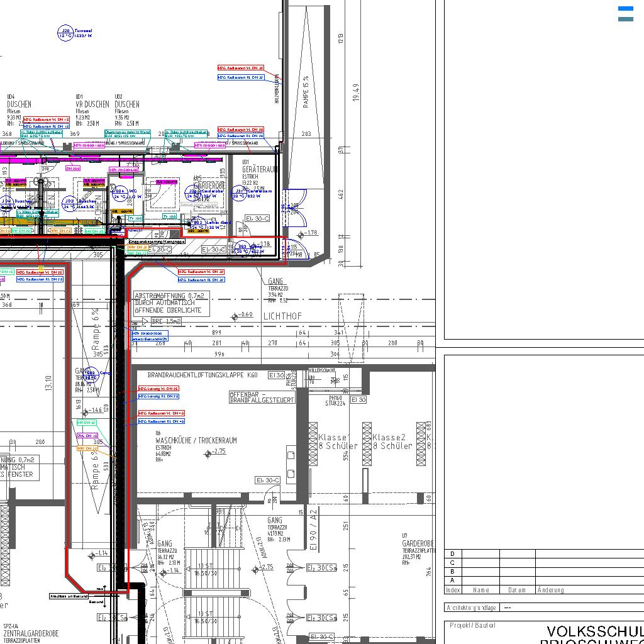The height and width of the screenshot is (644, 644).
Task: Select the BRANDRAUCHENTLÜFTUNGSKLAPPE K60 text
Action: point(203,375)
